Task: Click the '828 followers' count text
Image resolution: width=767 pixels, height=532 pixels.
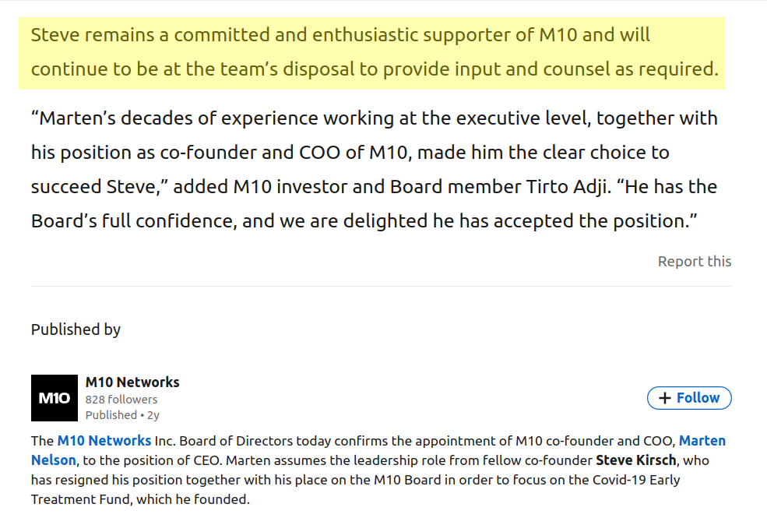Action: (121, 400)
